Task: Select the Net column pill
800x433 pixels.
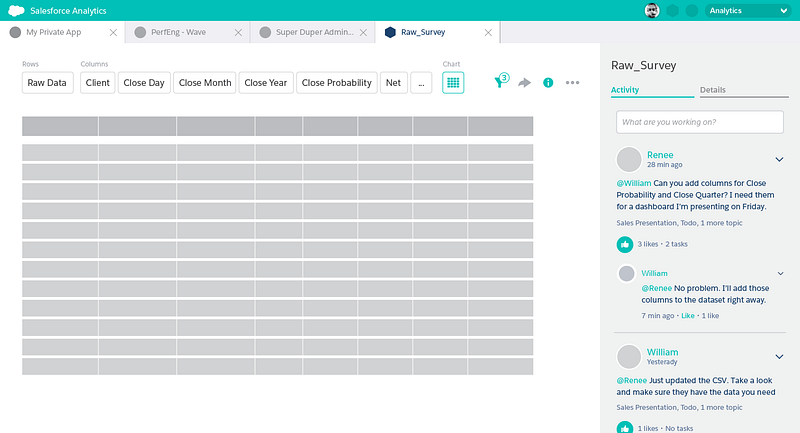Action: click(393, 83)
